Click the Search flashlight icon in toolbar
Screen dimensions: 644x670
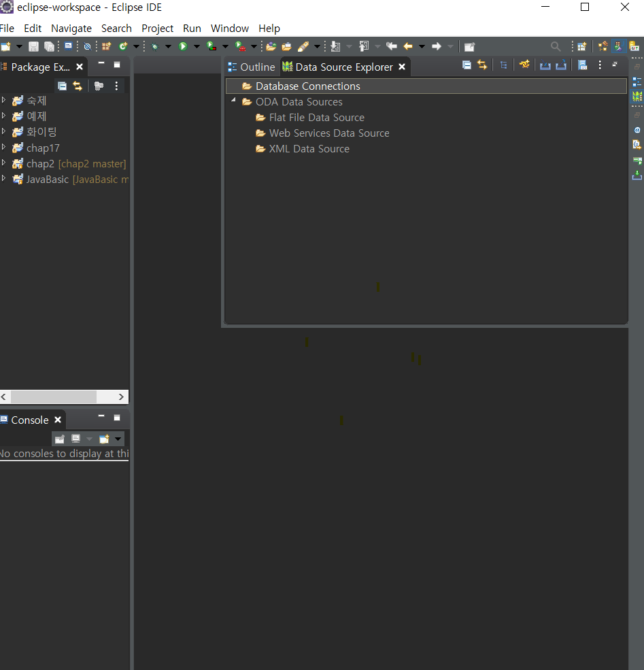coord(303,46)
